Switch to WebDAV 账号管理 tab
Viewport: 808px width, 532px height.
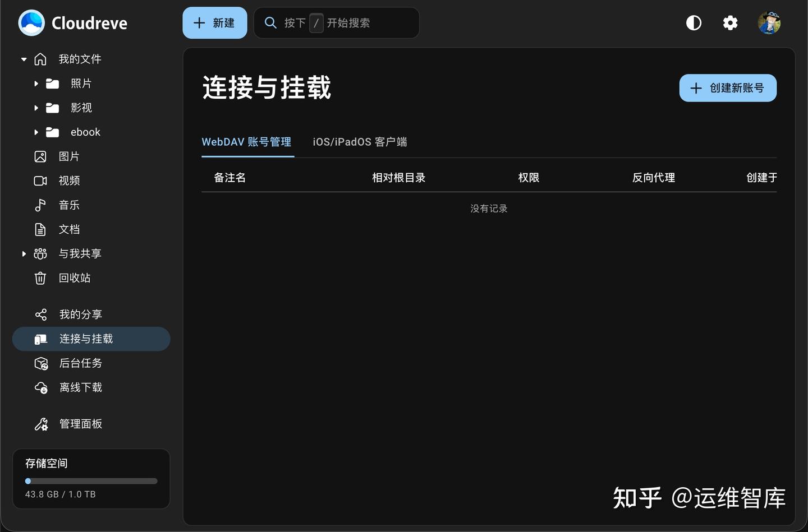pos(246,142)
